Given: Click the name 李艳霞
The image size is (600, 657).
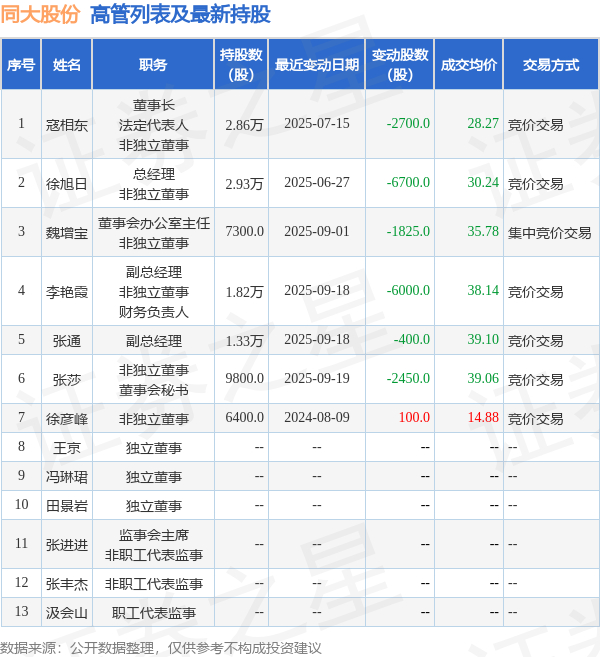Looking at the screenshot, I should 67,291.
